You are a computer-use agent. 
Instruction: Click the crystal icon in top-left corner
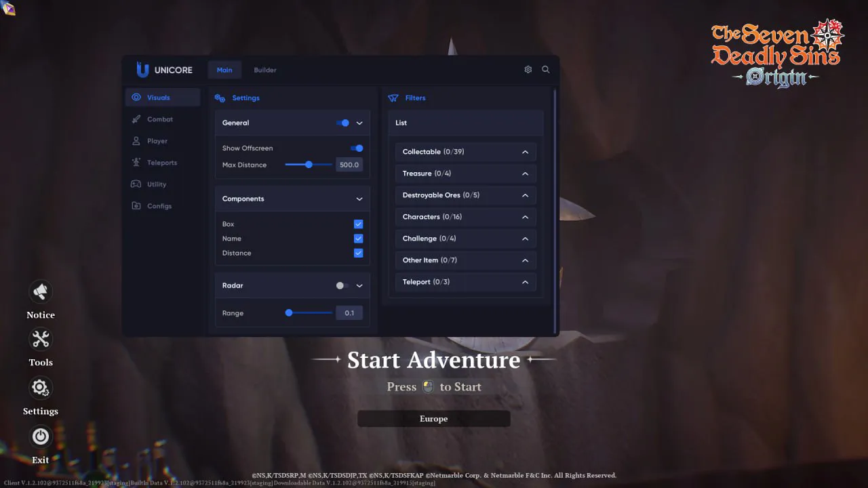(x=9, y=8)
